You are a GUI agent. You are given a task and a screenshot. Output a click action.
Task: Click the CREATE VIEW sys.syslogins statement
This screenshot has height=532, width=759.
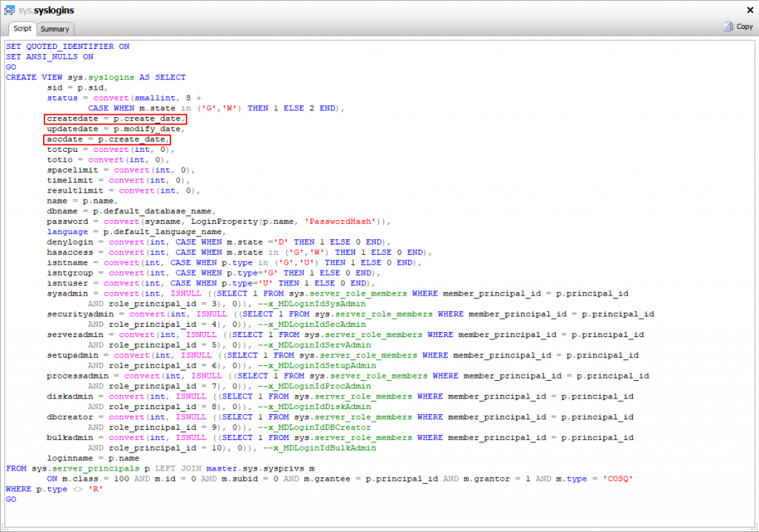tap(96, 78)
